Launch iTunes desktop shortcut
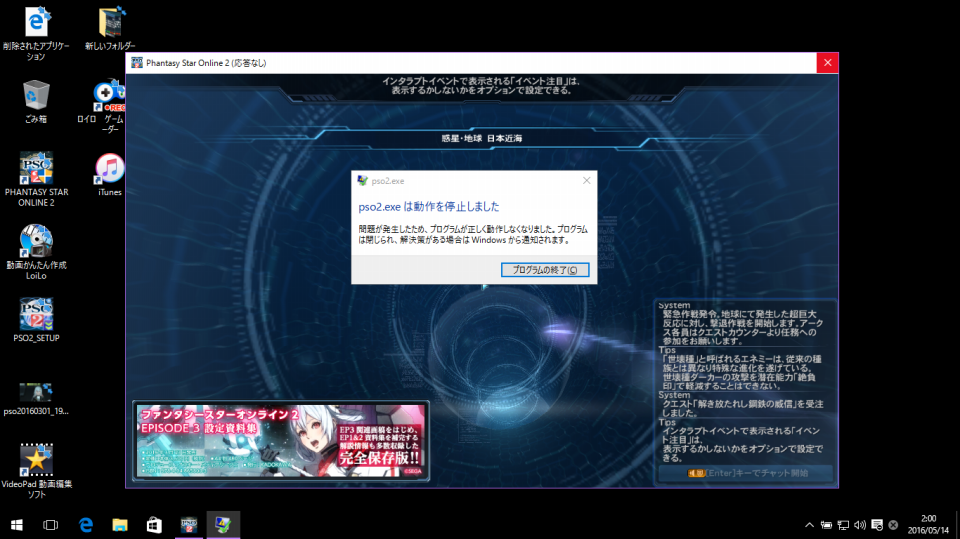The image size is (960, 539). tap(110, 175)
